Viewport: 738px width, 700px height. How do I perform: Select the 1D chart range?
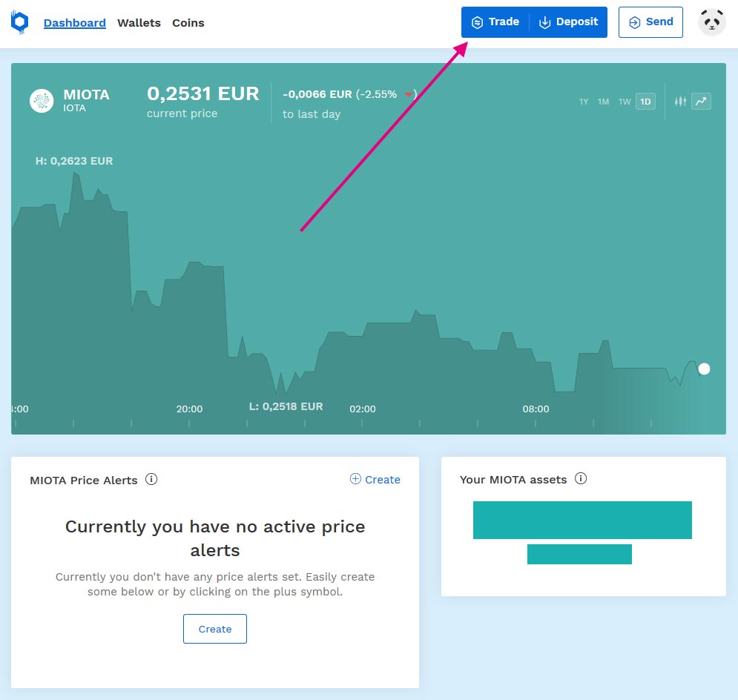[x=645, y=102]
